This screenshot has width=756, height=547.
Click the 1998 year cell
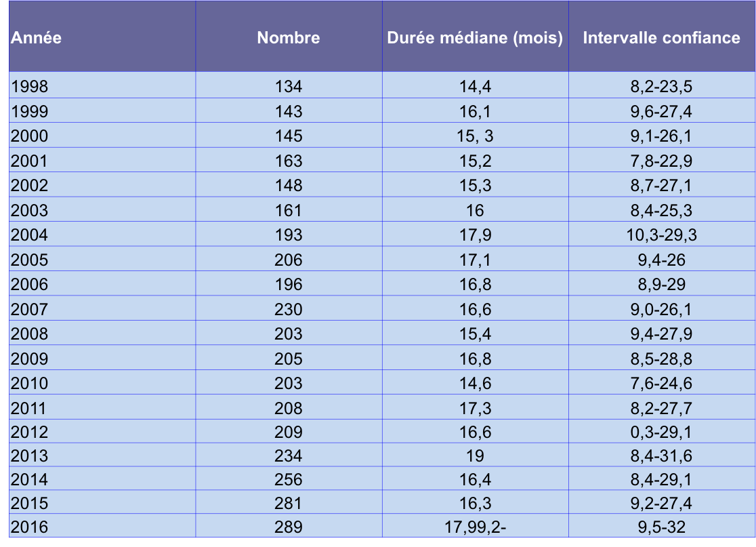point(30,87)
